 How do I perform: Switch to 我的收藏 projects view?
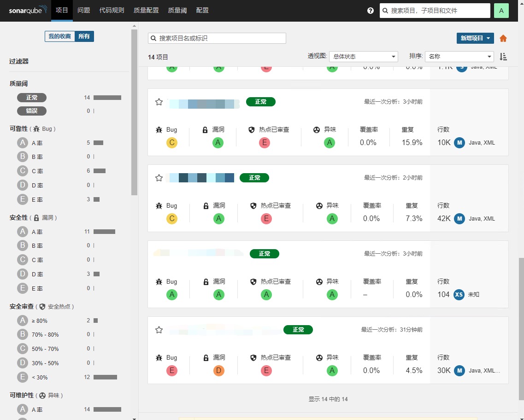pos(59,36)
